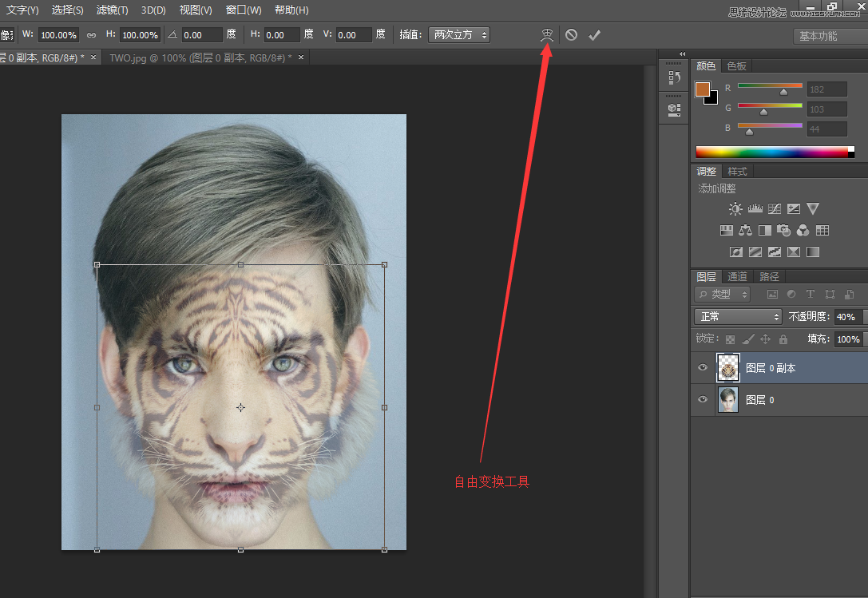Add a Photo Filter adjustment layer
The width and height of the screenshot is (868, 598).
tap(783, 231)
